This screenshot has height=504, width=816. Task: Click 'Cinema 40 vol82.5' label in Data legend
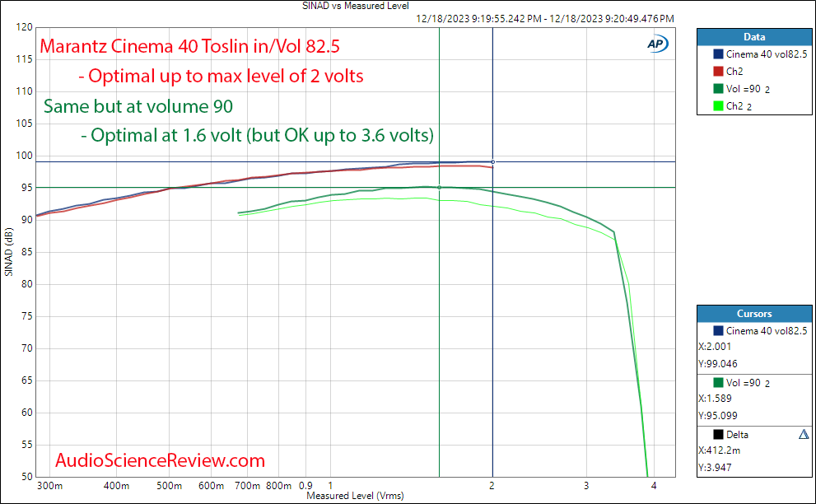[x=767, y=54]
